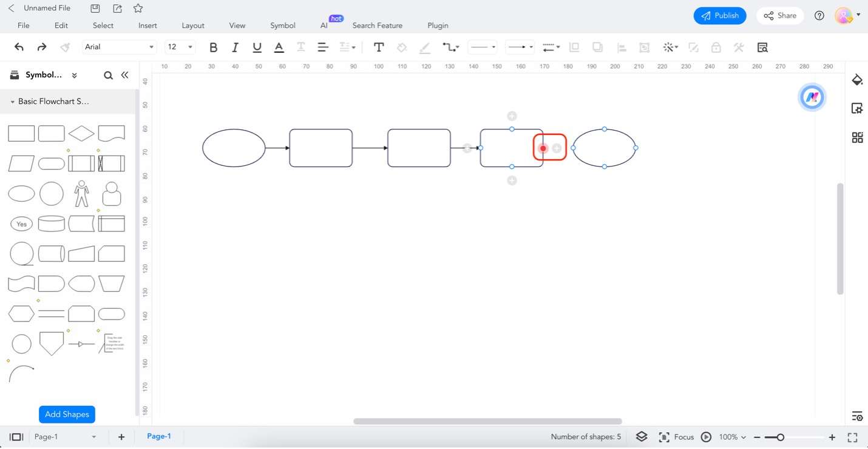The image size is (868, 449).
Task: Open the line color pen
Action: click(x=425, y=47)
